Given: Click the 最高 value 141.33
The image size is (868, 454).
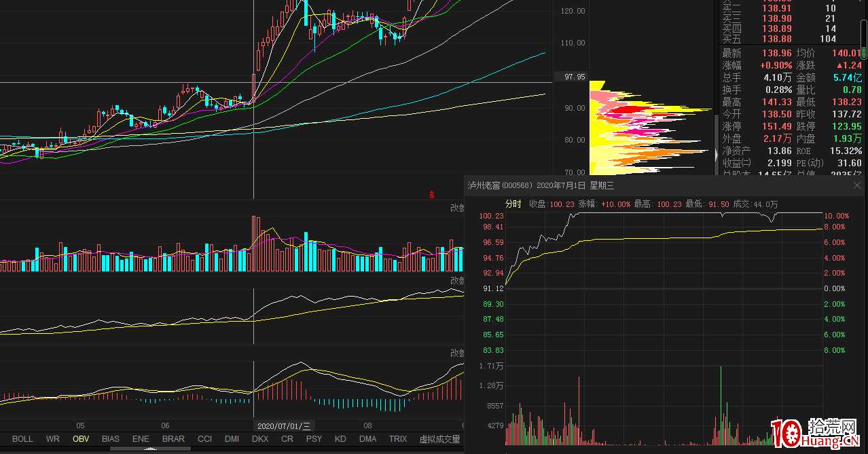Looking at the screenshot, I should click(x=777, y=102).
